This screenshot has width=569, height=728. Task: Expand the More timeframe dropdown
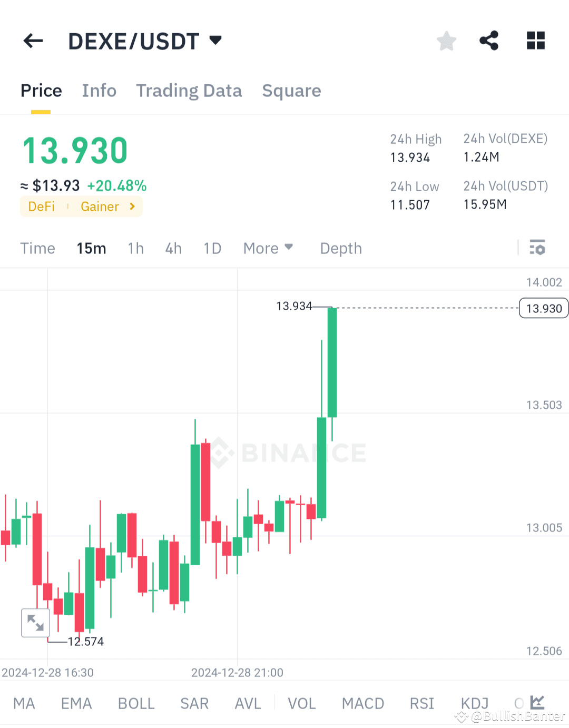(268, 248)
